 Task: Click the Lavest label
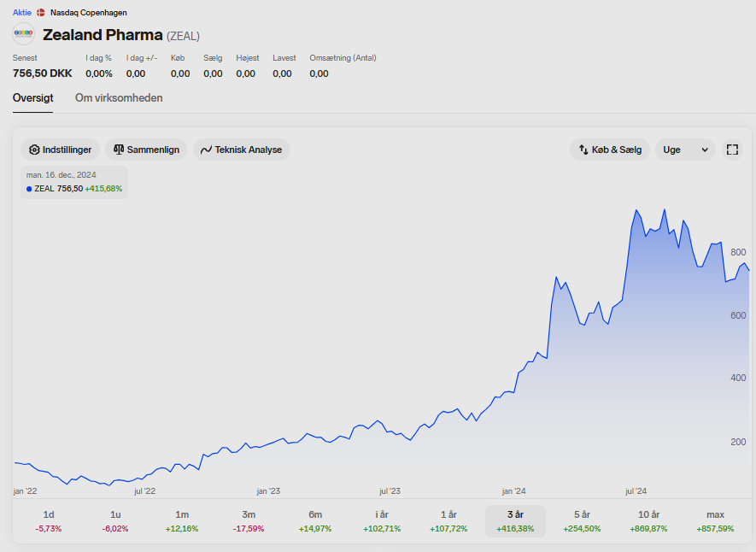(x=284, y=58)
